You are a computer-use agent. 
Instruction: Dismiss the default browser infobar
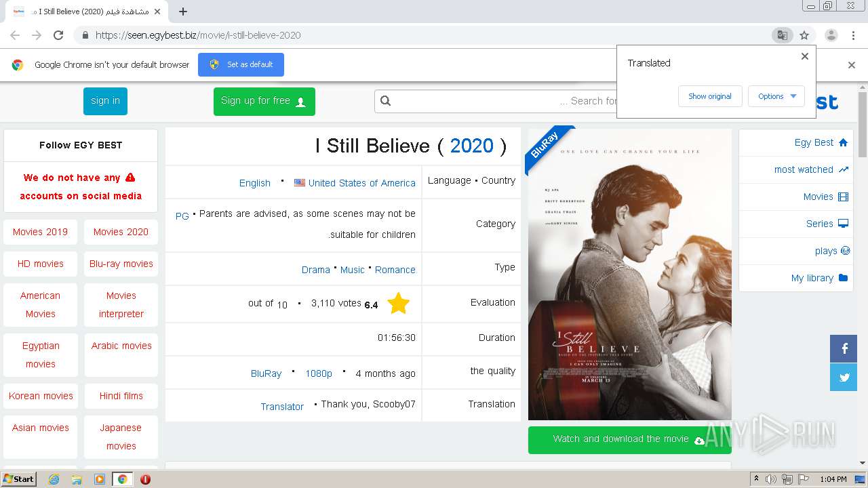[852, 65]
